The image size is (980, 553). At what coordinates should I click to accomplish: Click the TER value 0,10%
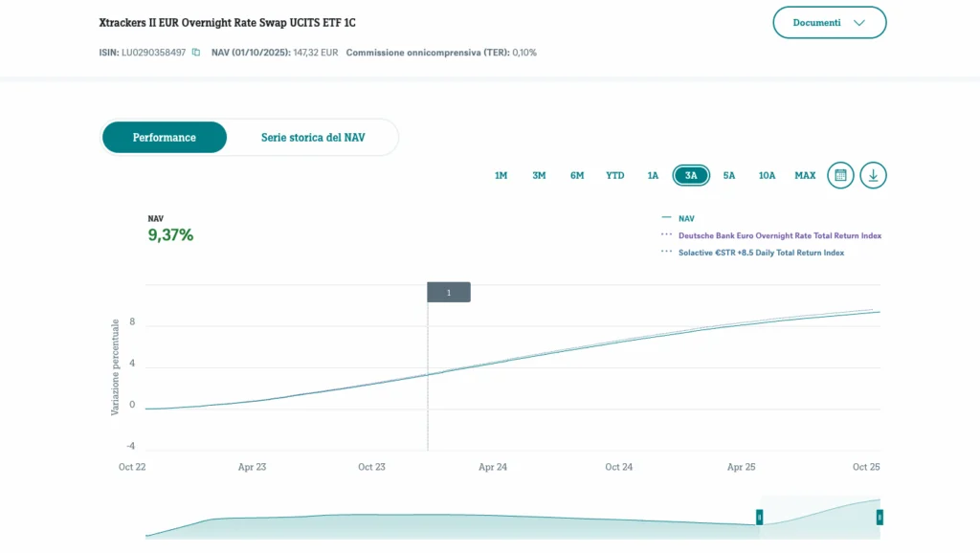tap(524, 53)
